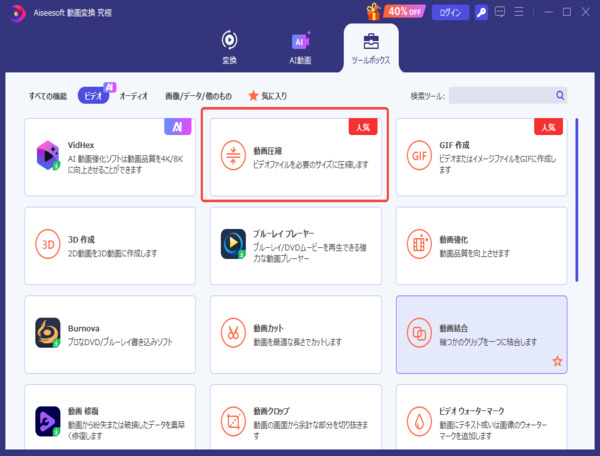Maximize the Aiseesoft window
Viewport: 600px width, 456px height.
567,12
